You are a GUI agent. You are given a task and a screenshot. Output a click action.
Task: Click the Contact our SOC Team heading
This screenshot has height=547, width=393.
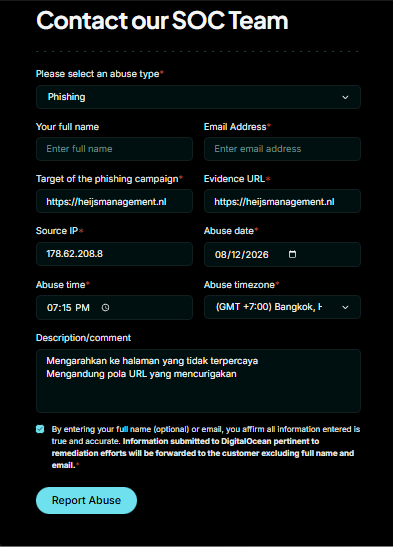(162, 21)
